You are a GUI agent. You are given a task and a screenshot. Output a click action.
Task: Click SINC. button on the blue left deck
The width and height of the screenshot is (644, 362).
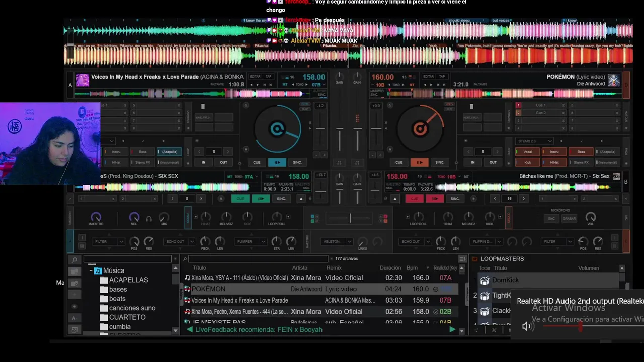pyautogui.click(x=297, y=162)
